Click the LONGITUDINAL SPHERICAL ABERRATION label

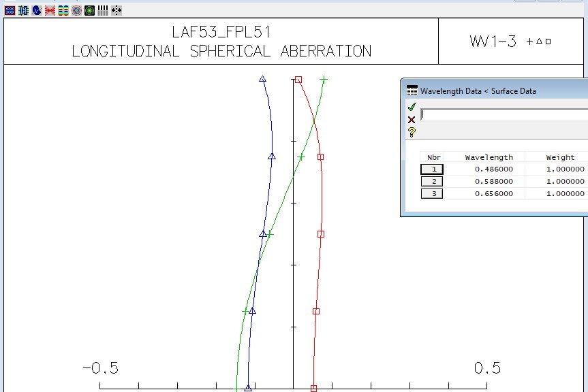(221, 51)
